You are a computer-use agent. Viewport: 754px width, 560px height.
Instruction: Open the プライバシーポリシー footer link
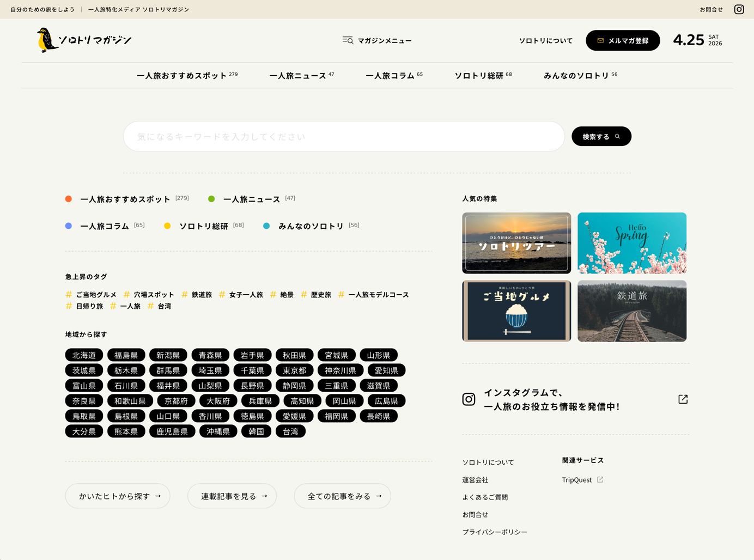tap(495, 532)
